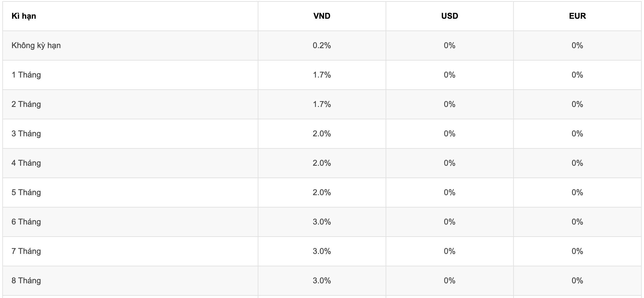
Task: Click the 0.2% VND rate cell
Action: click(322, 46)
